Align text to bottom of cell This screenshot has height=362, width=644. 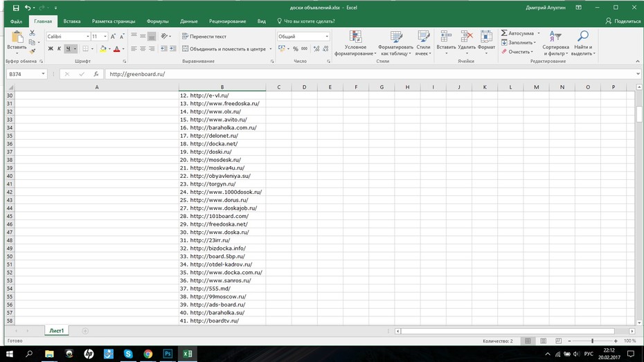point(152,36)
